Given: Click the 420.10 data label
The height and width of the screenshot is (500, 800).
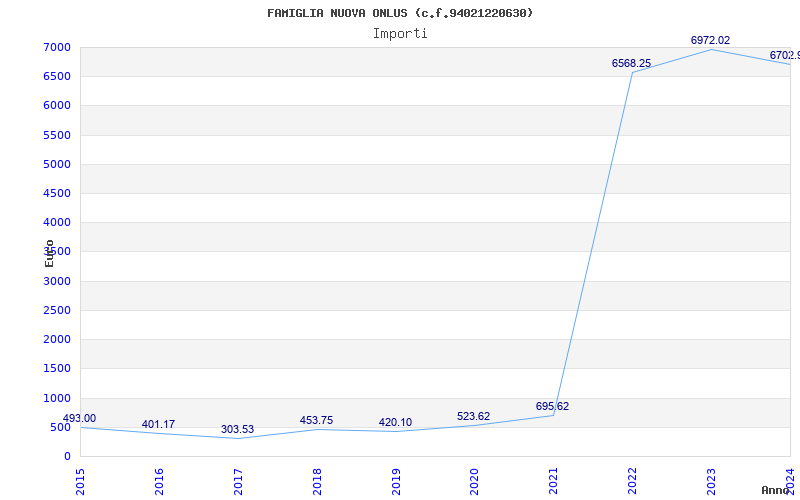Looking at the screenshot, I should (395, 422).
